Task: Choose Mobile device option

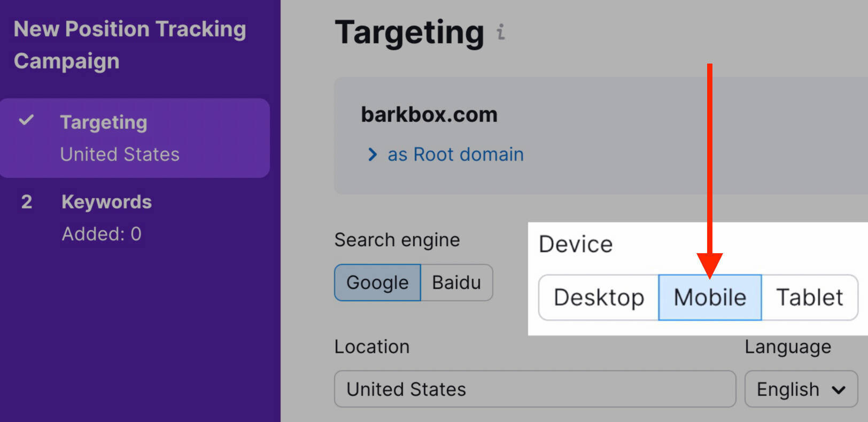Action: [x=710, y=298]
